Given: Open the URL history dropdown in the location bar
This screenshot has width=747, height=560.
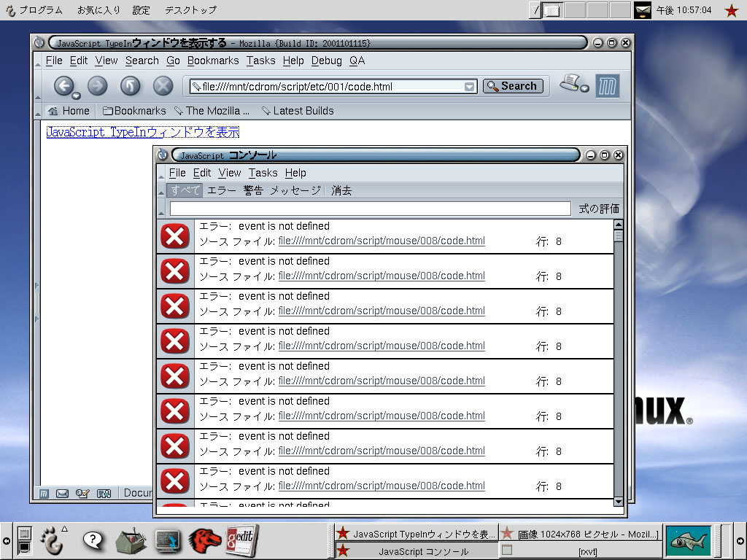Looking at the screenshot, I should pos(469,87).
